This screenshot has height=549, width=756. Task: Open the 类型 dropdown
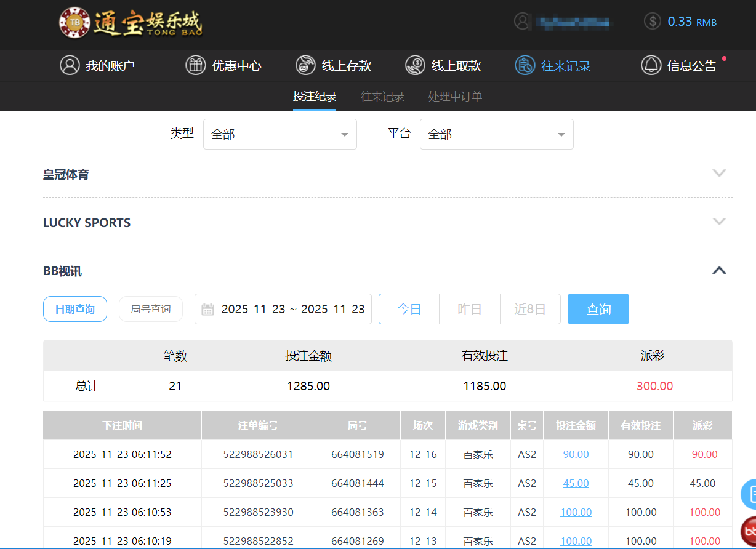[x=279, y=134]
